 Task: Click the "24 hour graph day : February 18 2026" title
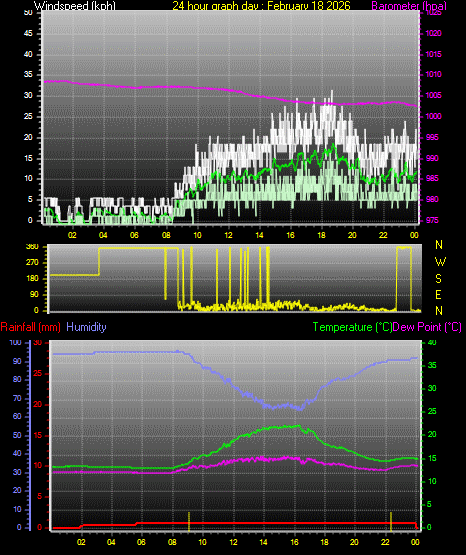261,6
